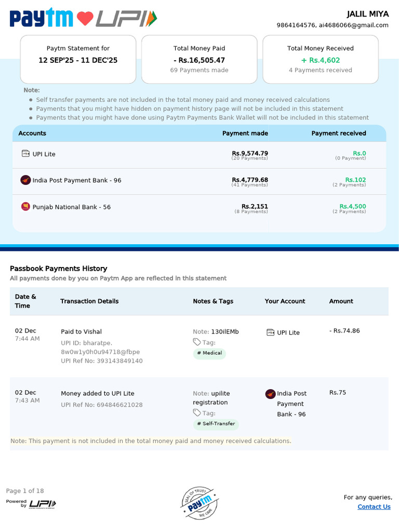Viewport: 399px width, 532px height.
Task: Click the Total Money Received summary card
Action: (x=320, y=59)
